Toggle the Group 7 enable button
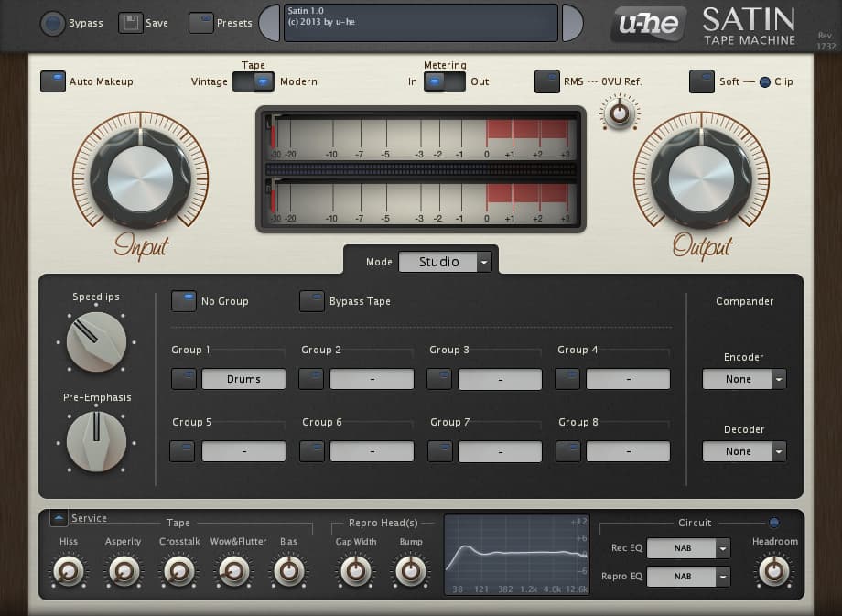 coord(440,451)
